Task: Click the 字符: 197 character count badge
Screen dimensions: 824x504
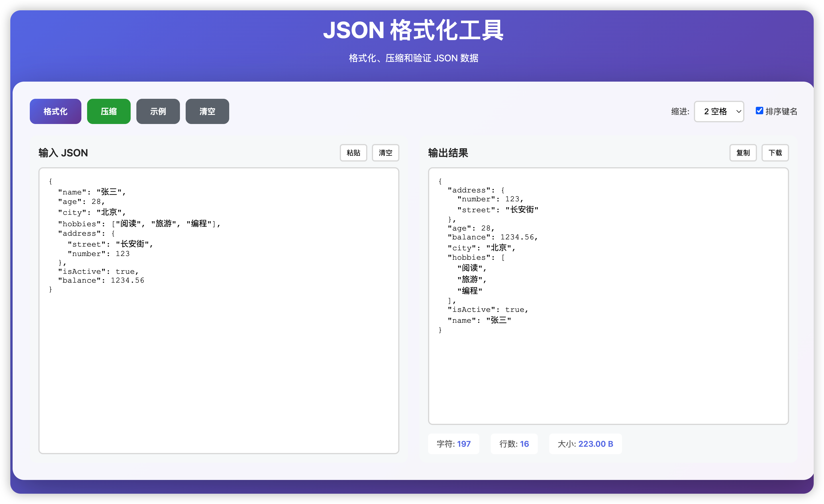Action: (x=454, y=444)
